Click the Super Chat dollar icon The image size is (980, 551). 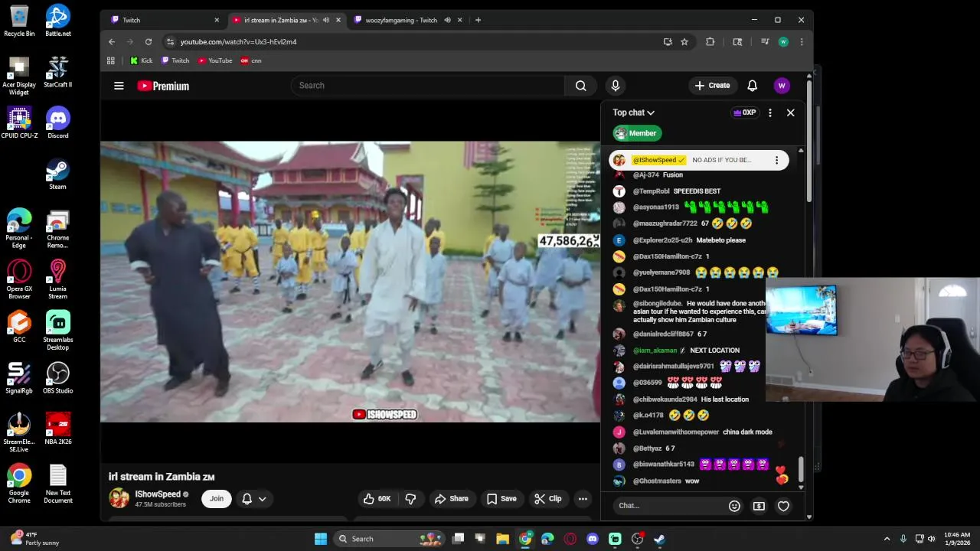[759, 506]
